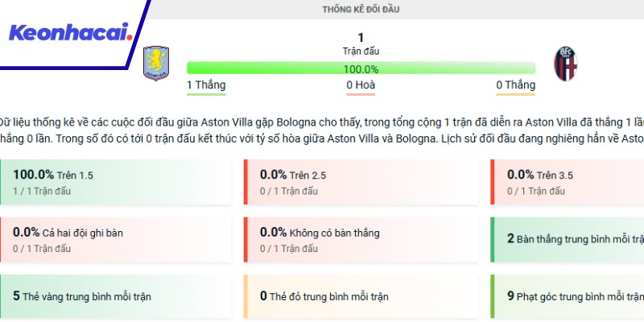The height and width of the screenshot is (322, 644).
Task: Select the '0 Thắng' Bologna stat
Action: point(515,85)
